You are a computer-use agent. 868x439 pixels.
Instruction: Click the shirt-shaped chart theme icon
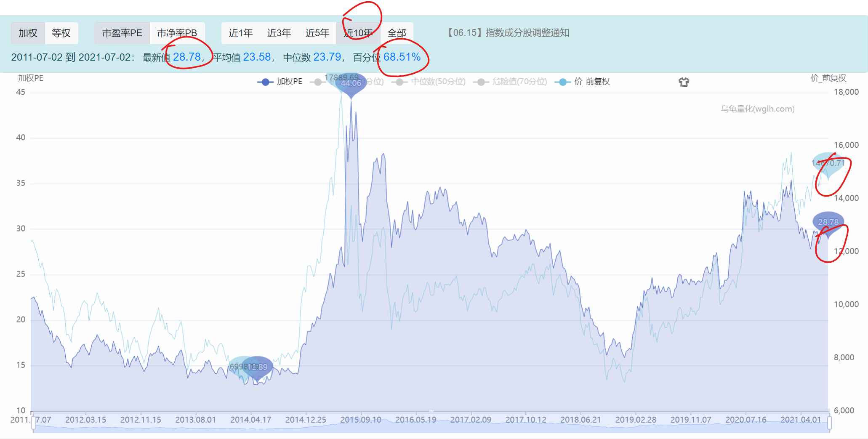(x=684, y=82)
